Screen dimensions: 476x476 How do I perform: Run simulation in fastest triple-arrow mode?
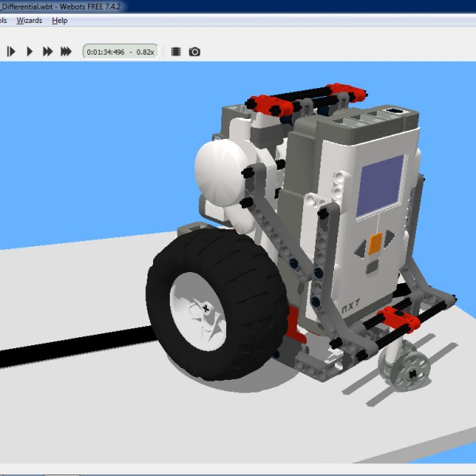pos(66,52)
